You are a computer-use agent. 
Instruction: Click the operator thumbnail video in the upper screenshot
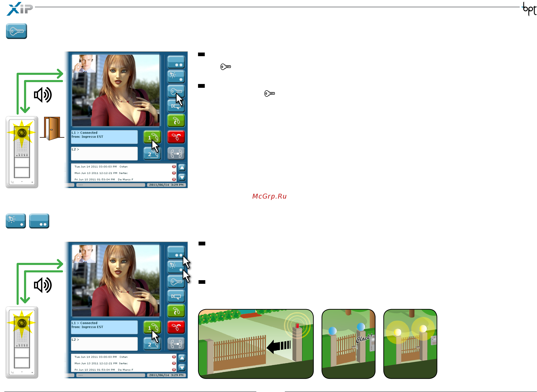(x=84, y=64)
